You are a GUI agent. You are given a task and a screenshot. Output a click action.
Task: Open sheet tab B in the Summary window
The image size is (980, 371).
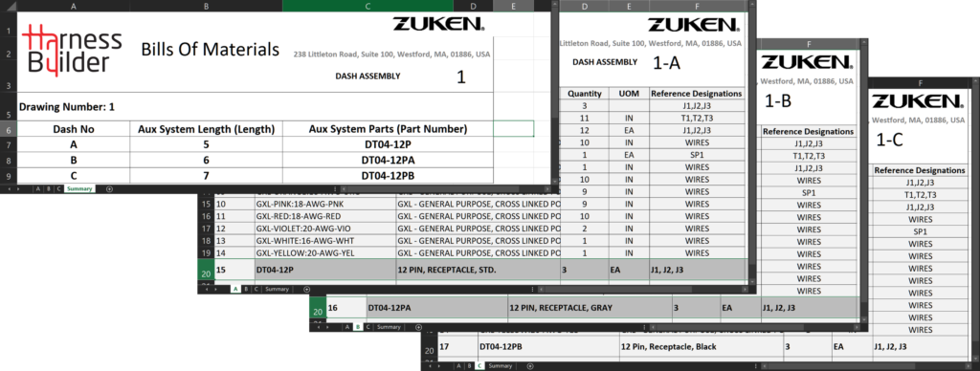click(x=49, y=188)
